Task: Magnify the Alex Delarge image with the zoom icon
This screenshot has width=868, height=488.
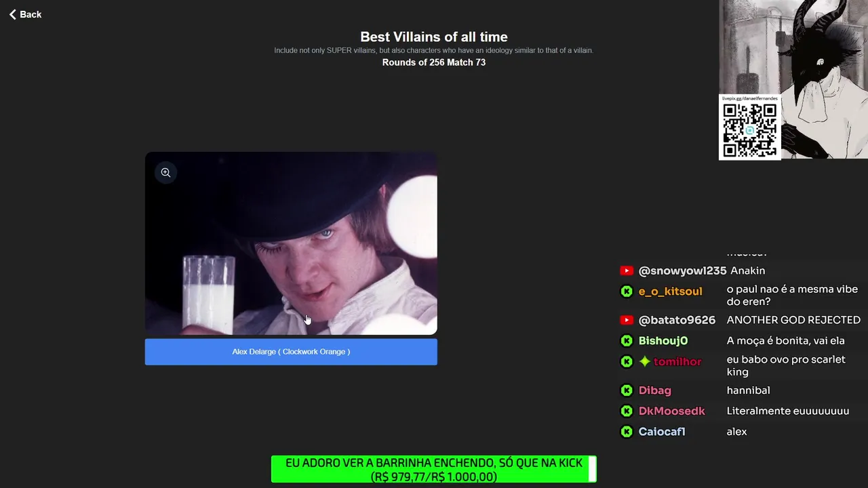Action: tap(165, 173)
